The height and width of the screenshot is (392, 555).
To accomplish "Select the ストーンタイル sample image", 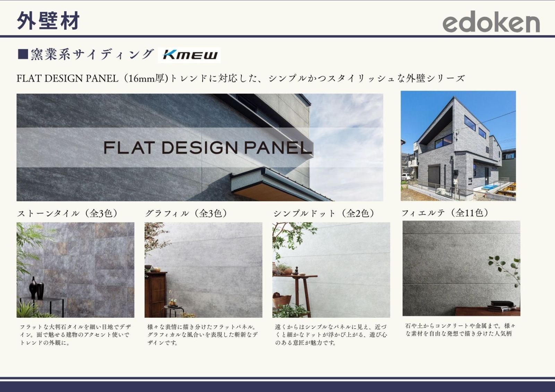I will (75, 270).
